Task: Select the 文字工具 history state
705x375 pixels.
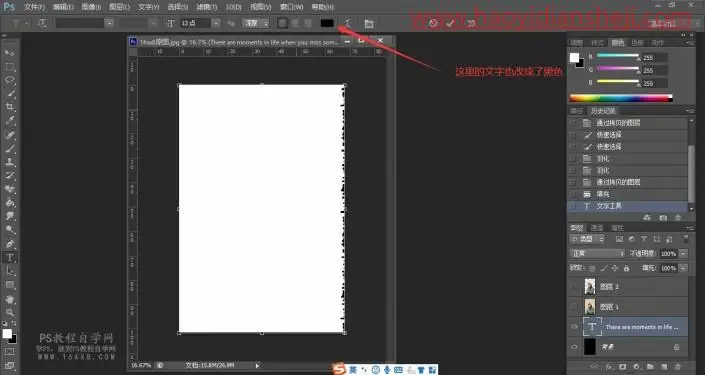Action: pyautogui.click(x=629, y=206)
